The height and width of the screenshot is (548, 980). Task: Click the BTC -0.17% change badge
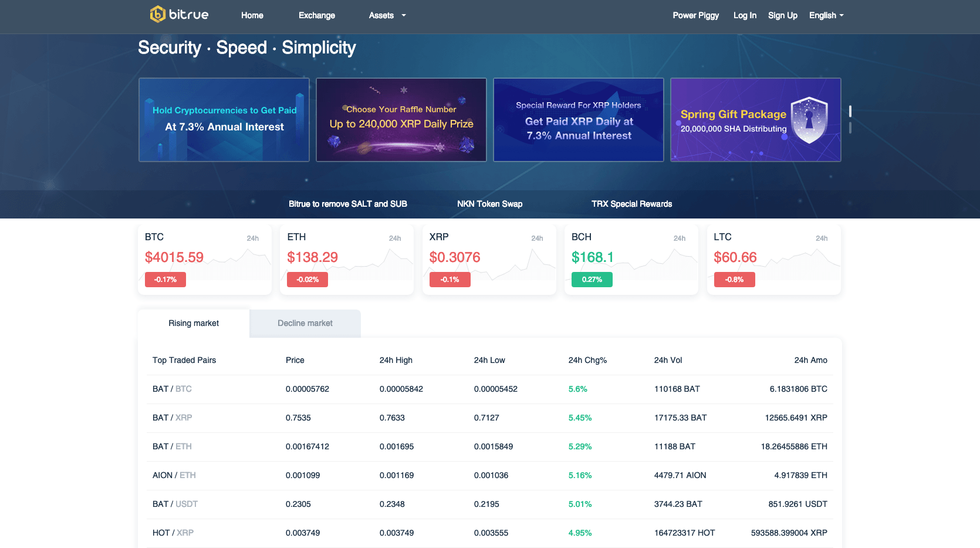(x=165, y=280)
